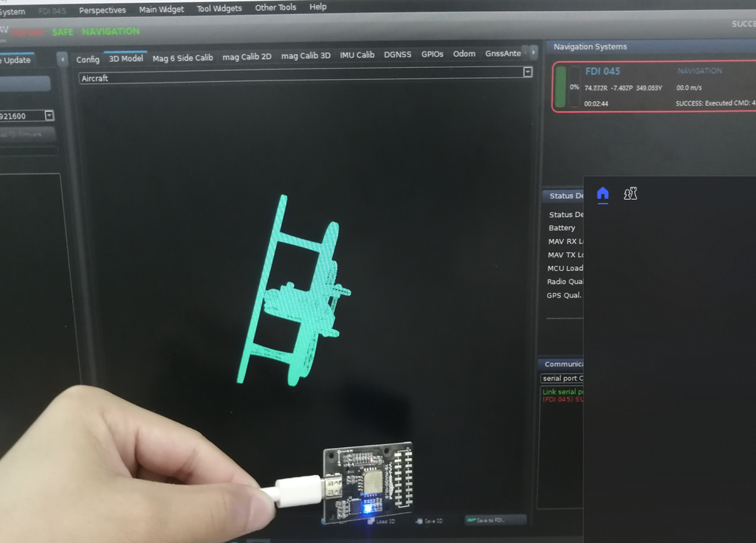Click the Load SD button
This screenshot has width=756, height=543.
(381, 522)
